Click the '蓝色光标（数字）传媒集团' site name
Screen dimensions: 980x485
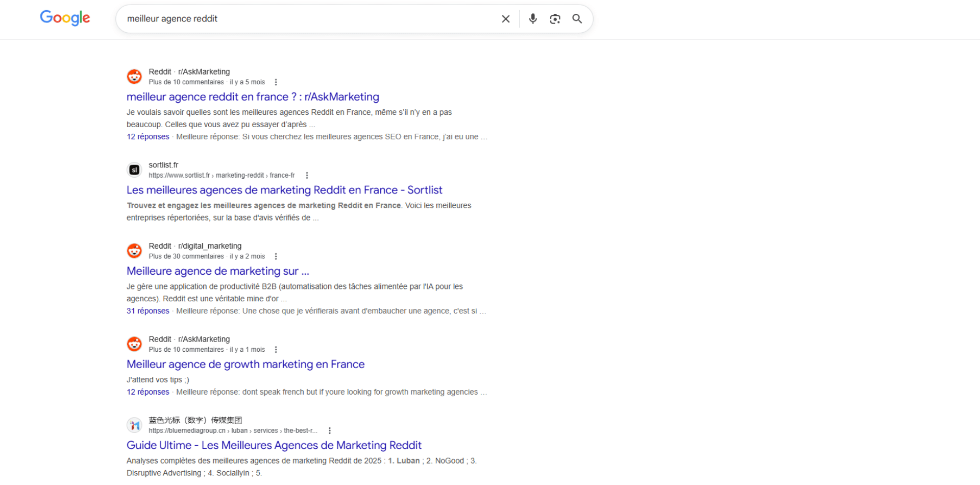[x=195, y=420]
